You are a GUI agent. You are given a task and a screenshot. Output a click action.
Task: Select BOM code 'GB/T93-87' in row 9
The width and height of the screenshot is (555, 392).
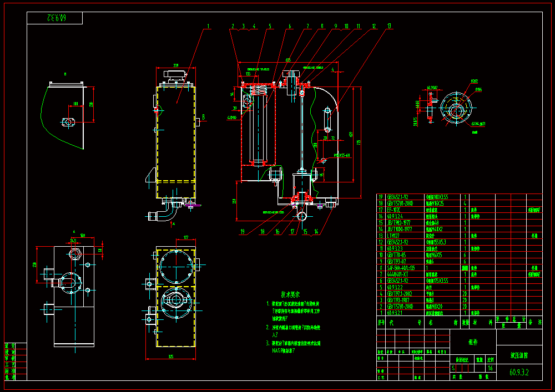(x=395, y=261)
